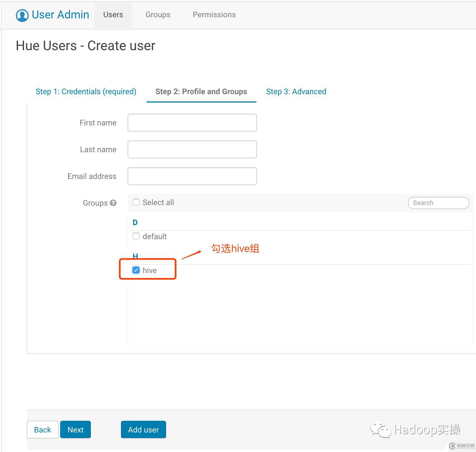
Task: Click the Back button
Action: click(x=43, y=430)
